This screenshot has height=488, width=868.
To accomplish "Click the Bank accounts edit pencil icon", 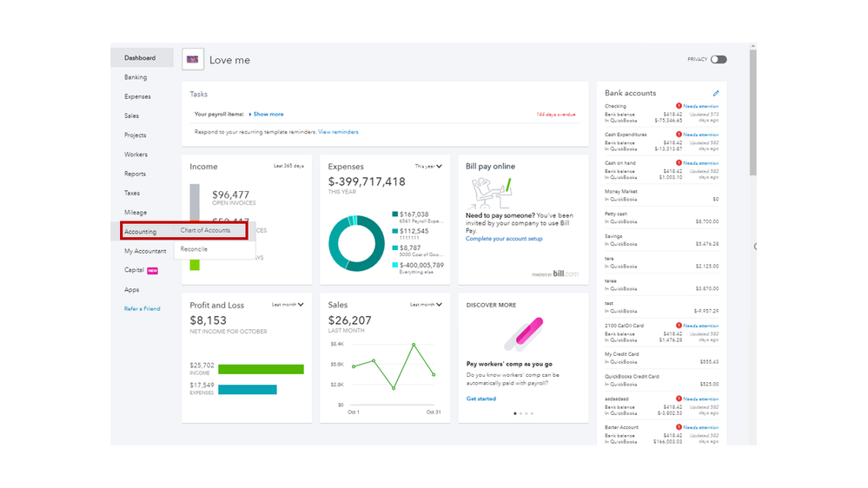I will tap(716, 93).
